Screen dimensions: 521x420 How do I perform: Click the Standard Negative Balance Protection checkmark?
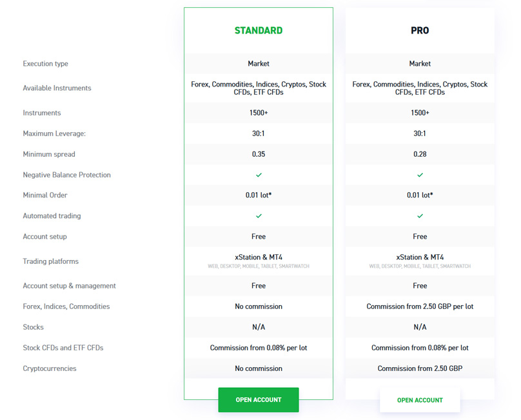pos(259,175)
